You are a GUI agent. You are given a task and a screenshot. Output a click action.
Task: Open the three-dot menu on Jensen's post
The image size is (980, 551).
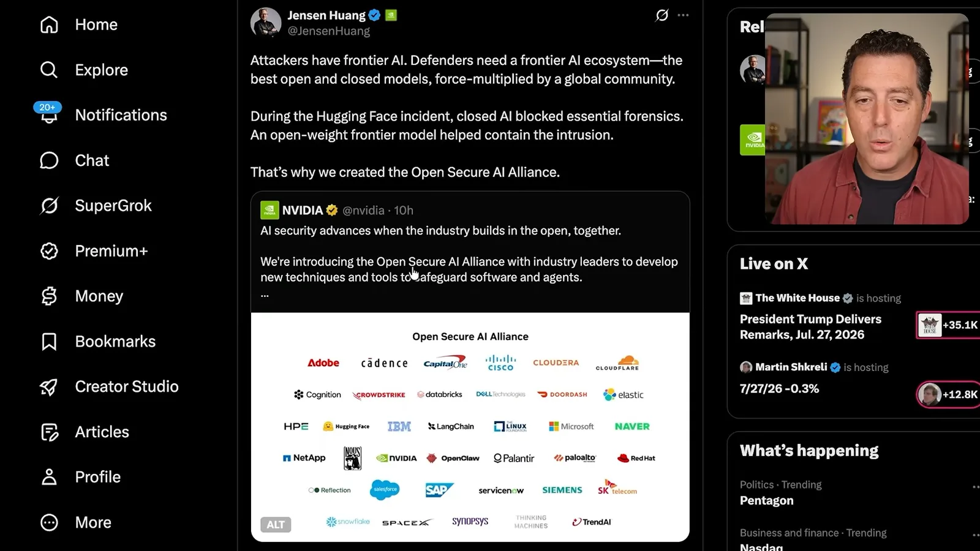click(x=683, y=15)
